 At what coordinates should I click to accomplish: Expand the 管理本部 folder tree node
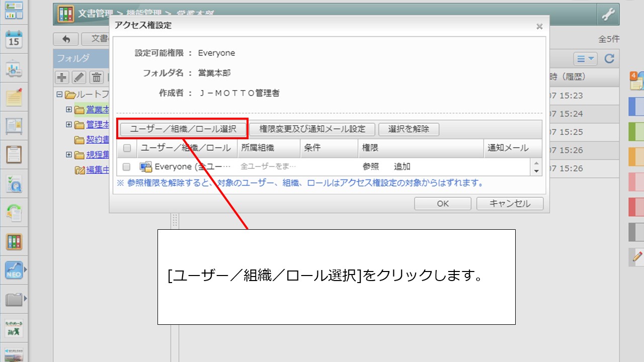click(x=69, y=124)
